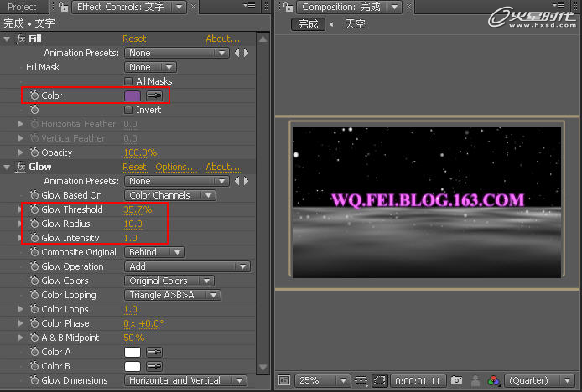Image resolution: width=582 pixels, height=392 pixels.
Task: Check the Invert checkbox
Action: 128,110
